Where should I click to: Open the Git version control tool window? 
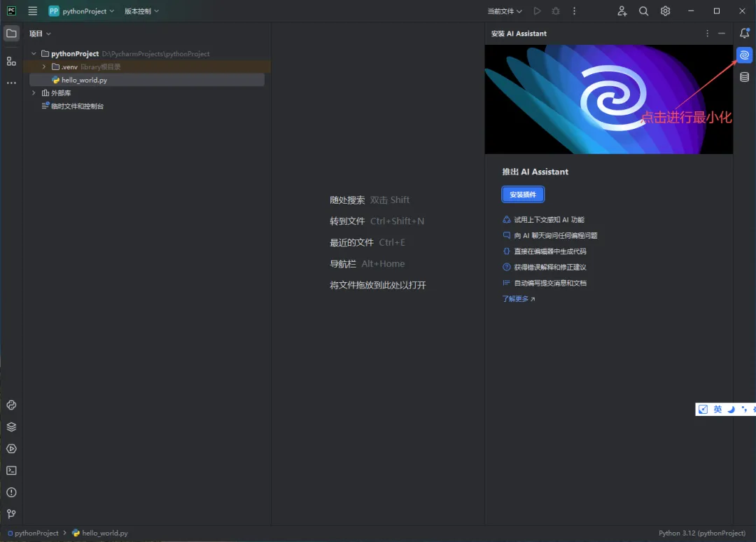[12, 514]
